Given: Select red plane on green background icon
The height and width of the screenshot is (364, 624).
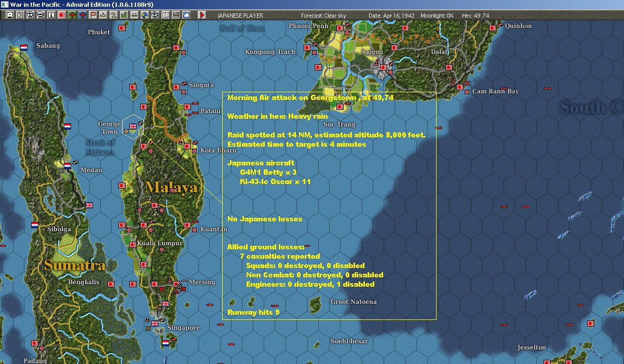Looking at the screenshot, I should point(72,15).
